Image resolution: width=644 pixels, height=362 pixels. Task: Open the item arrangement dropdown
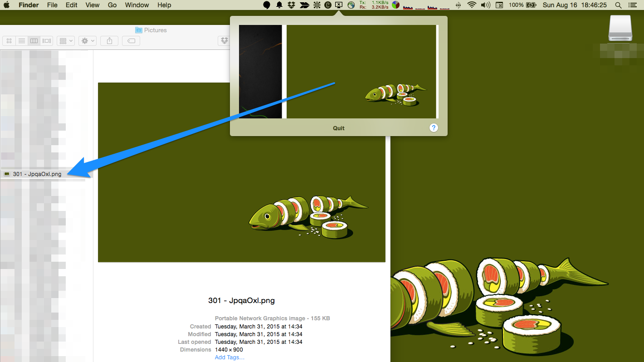pos(65,41)
